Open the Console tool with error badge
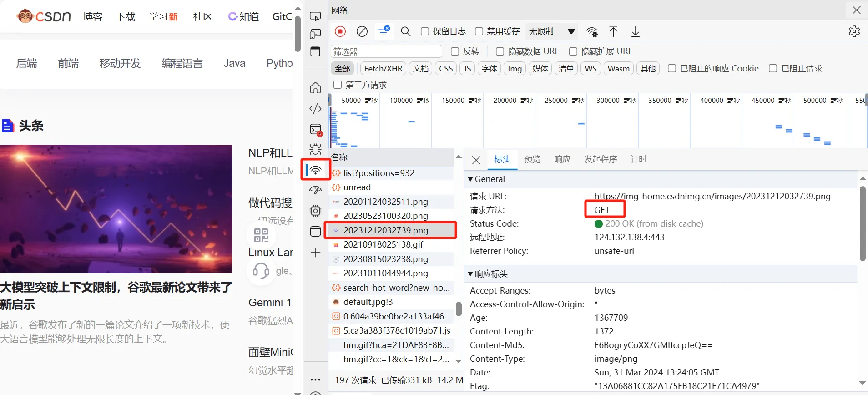The height and width of the screenshot is (395, 868). click(x=316, y=130)
